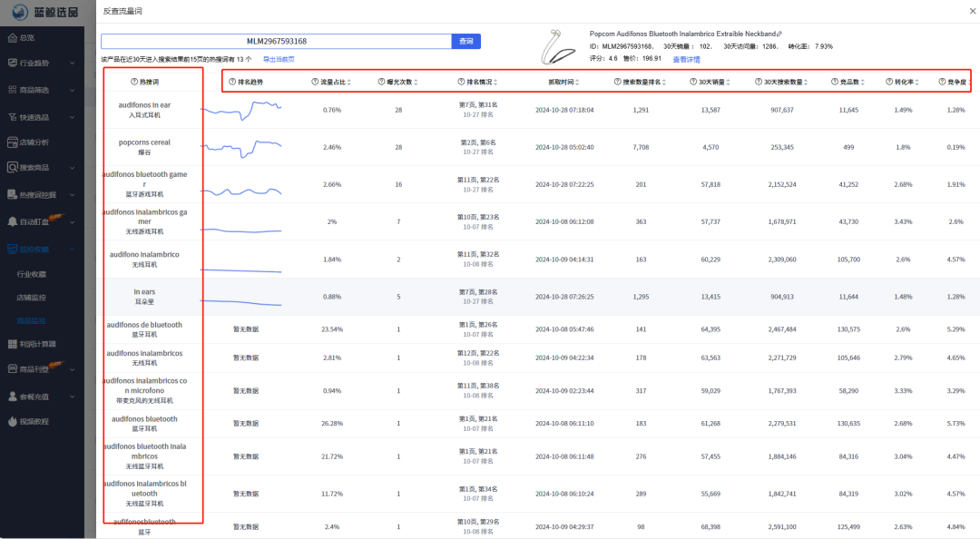This screenshot has width=980, height=539.
Task: Click ranking trend chart for popcorns cereal
Action: click(241, 148)
